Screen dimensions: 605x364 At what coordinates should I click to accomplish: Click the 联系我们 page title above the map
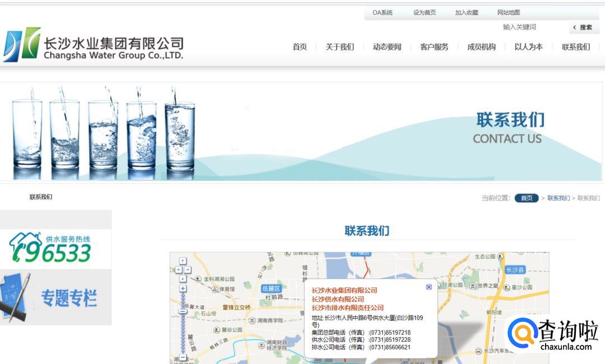tap(367, 231)
